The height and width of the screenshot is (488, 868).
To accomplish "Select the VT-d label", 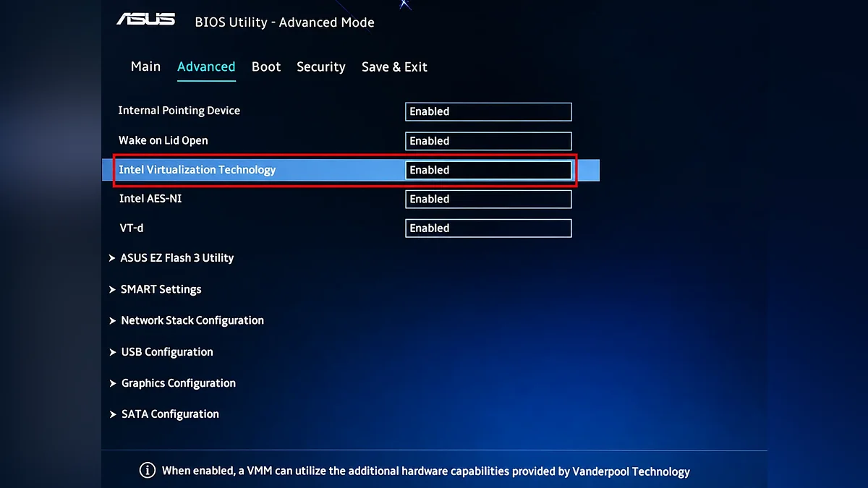I will pyautogui.click(x=131, y=228).
